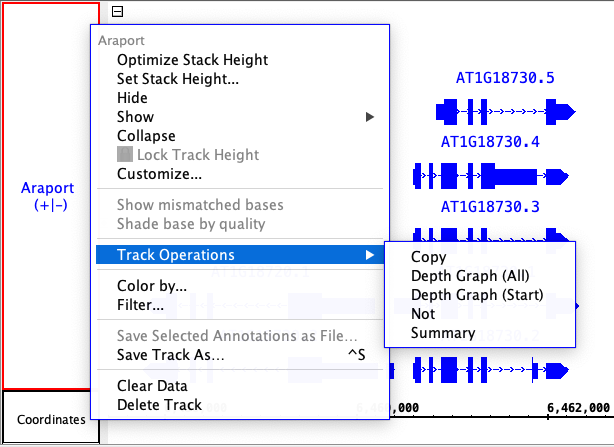Select Save Track As
Screen dimensions: 614x447
(x=240, y=355)
